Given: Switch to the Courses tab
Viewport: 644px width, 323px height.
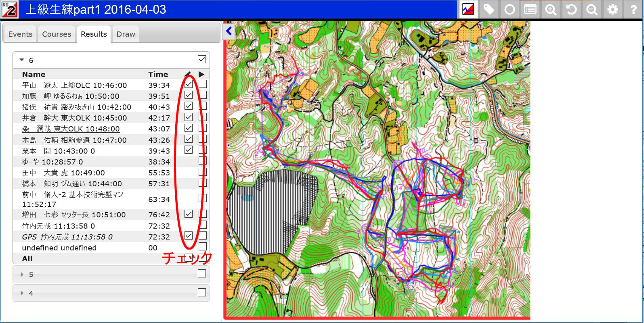Looking at the screenshot, I should click(57, 34).
